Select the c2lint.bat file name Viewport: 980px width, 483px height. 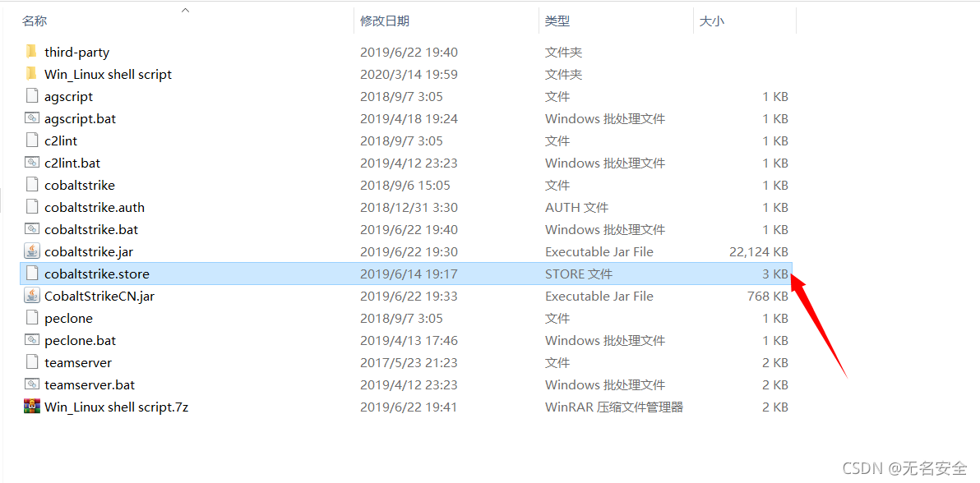tap(72, 163)
